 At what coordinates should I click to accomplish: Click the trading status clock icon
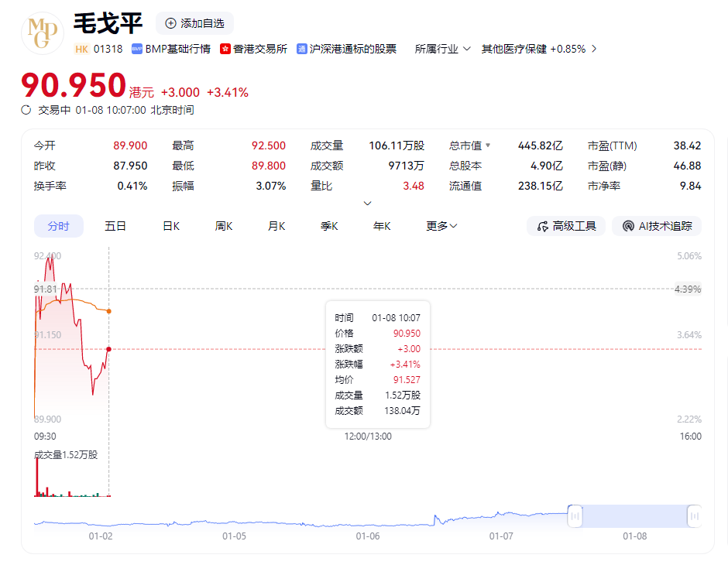coord(26,110)
